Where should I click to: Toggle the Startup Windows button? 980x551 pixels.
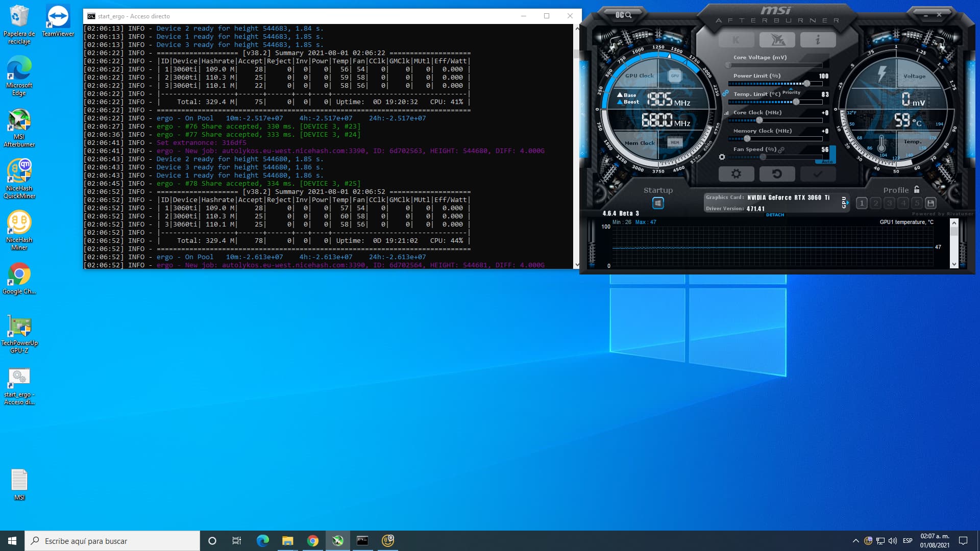tap(658, 203)
